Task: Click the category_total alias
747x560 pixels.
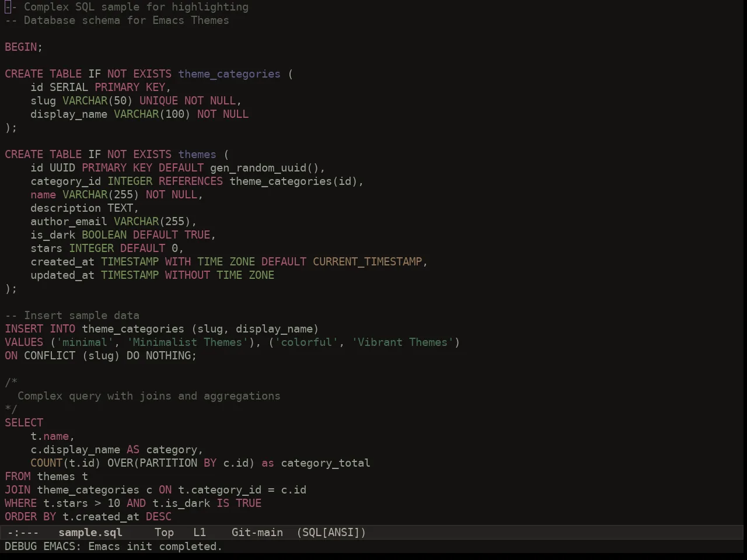Action: point(326,463)
